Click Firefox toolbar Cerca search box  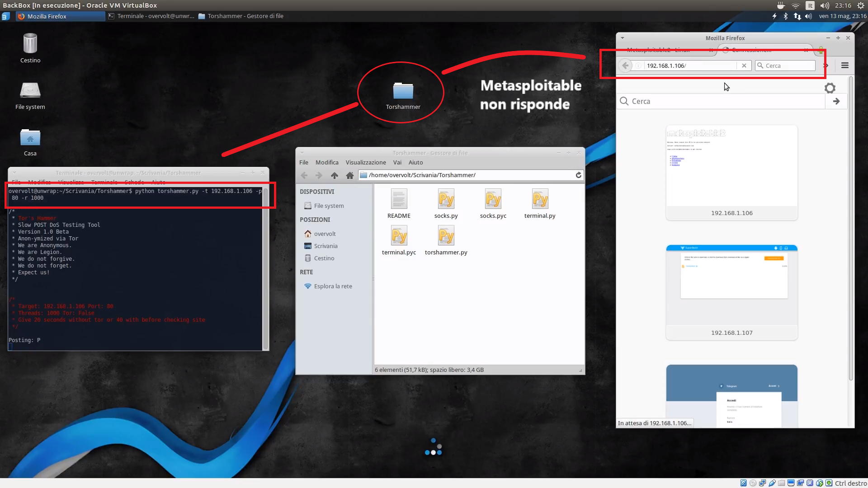[785, 66]
